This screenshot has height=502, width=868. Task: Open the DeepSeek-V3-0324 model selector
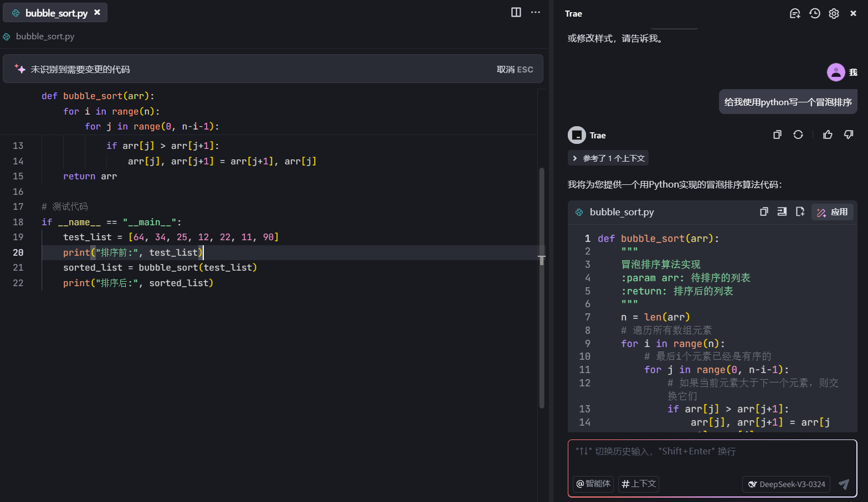tap(786, 484)
